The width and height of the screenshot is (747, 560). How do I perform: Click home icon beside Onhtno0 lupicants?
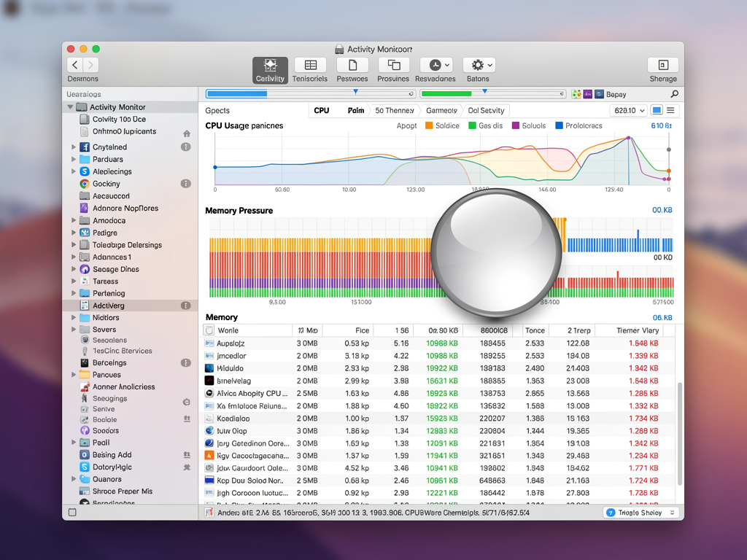187,134
